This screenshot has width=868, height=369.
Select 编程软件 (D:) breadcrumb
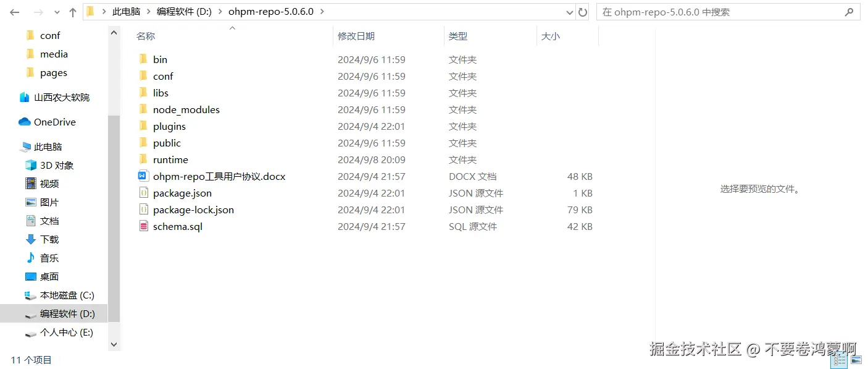tap(184, 12)
